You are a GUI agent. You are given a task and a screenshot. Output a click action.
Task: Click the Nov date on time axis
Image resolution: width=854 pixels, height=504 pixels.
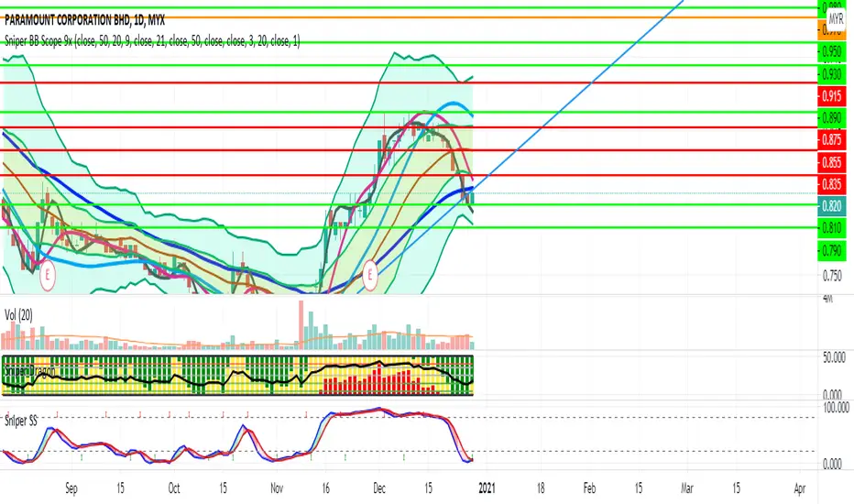(x=277, y=488)
